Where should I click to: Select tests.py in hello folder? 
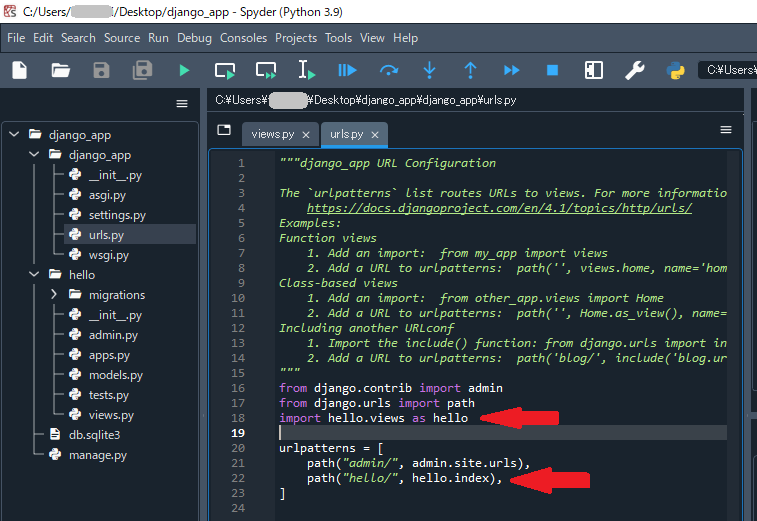(109, 394)
